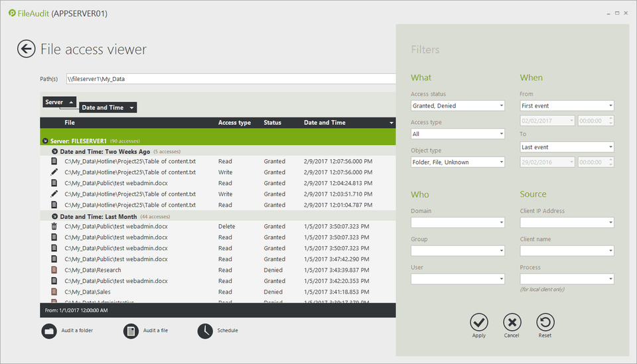Image resolution: width=637 pixels, height=364 pixels.
Task: Open the Object type dropdown
Action: [x=458, y=162]
